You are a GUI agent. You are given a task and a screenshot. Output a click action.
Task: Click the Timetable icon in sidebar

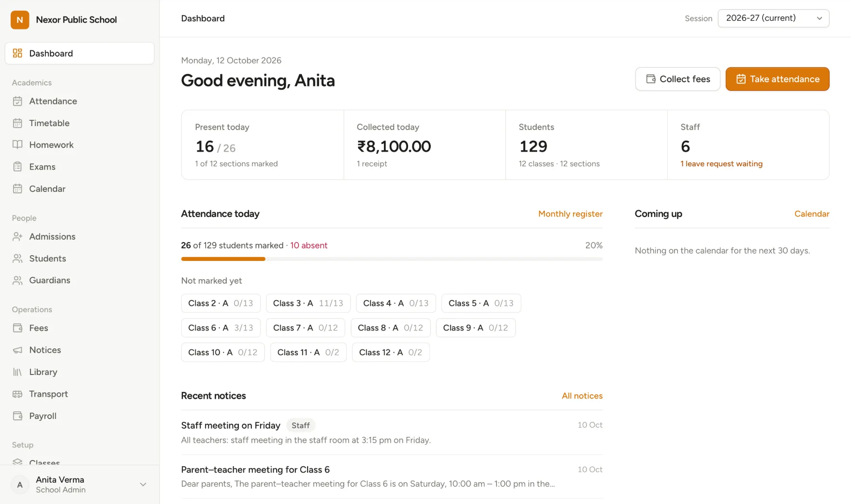[17, 123]
